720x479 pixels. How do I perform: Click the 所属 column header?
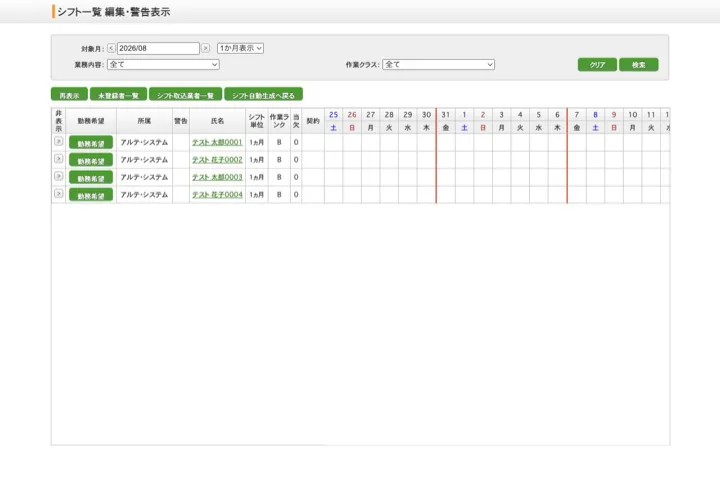coord(144,121)
